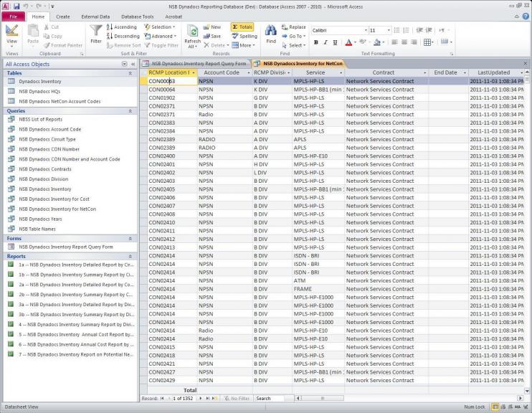This screenshot has width=532, height=413.
Task: Toggle Filter on or off
Action: [161, 45]
